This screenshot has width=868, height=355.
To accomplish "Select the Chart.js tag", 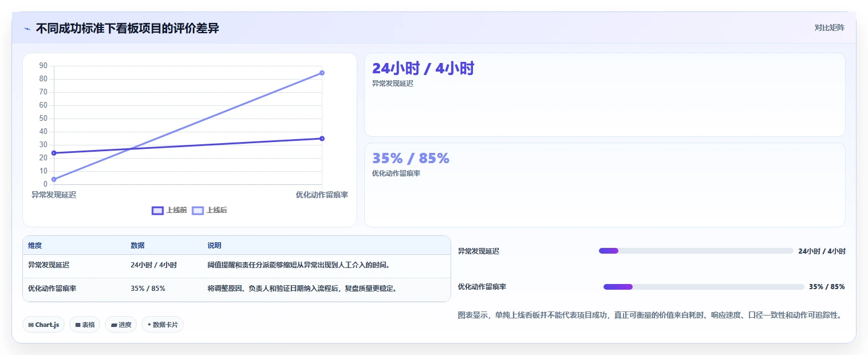I will 44,325.
